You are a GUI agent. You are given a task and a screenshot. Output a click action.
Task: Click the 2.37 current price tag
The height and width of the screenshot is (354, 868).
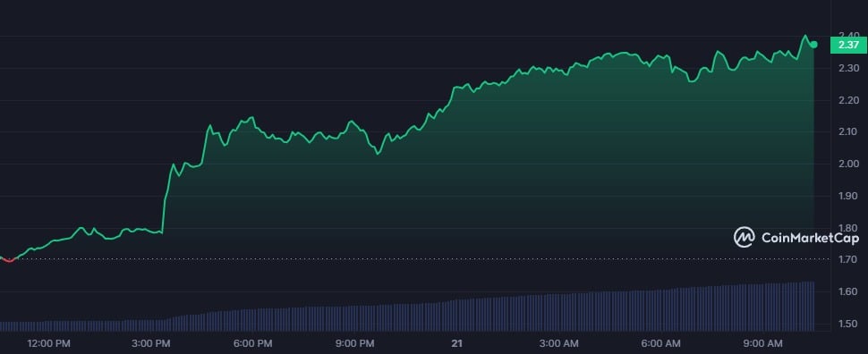click(x=848, y=46)
